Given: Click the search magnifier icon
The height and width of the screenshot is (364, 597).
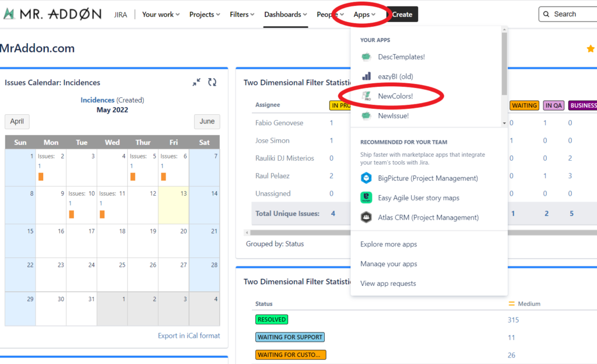Looking at the screenshot, I should coord(546,13).
